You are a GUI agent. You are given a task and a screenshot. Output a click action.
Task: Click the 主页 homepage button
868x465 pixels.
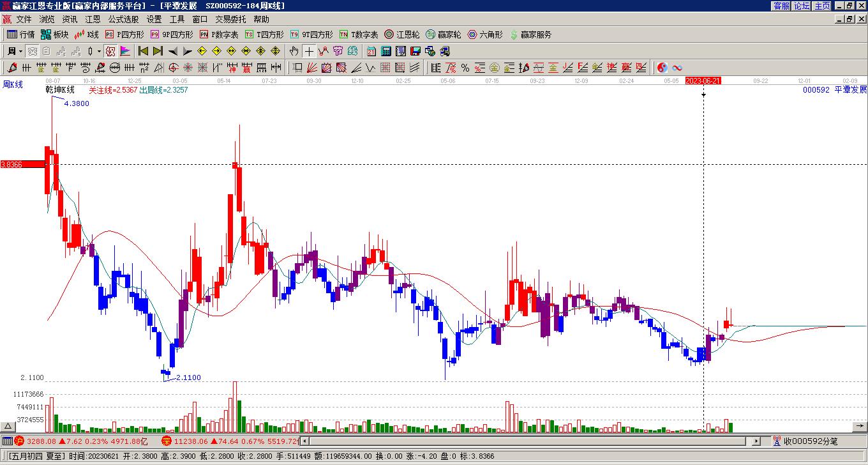pyautogui.click(x=822, y=6)
